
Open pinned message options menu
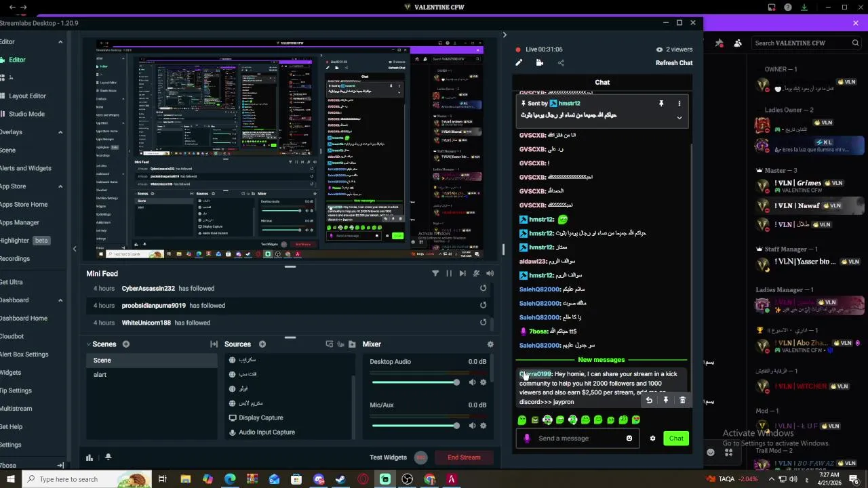point(679,104)
